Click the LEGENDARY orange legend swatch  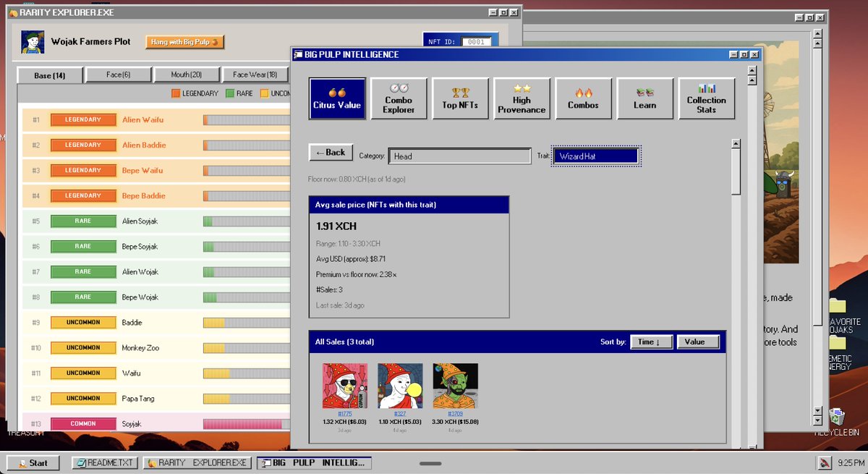(176, 93)
